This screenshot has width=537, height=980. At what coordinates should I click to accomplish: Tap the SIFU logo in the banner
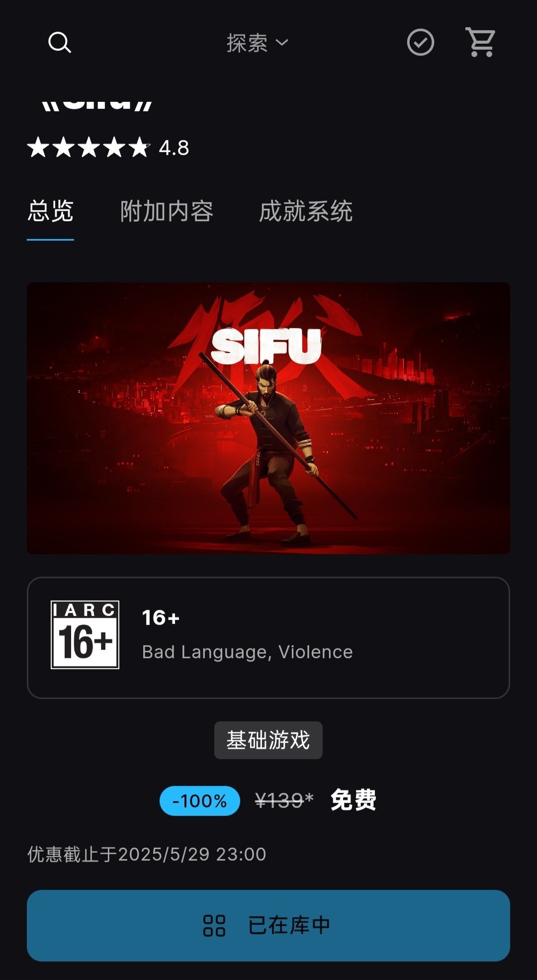point(267,346)
